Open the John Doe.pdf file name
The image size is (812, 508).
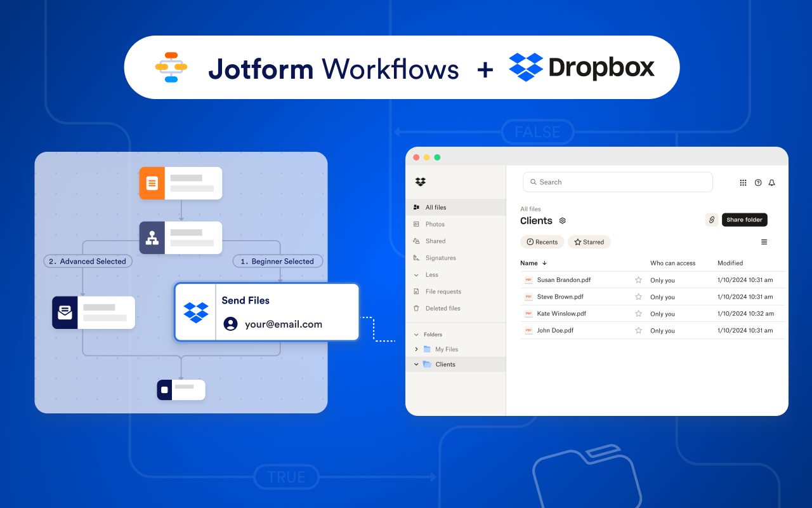click(555, 330)
